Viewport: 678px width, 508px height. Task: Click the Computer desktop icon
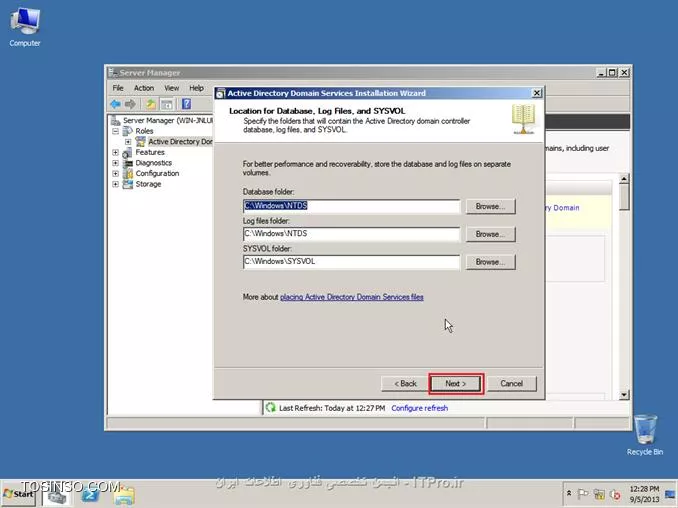(x=25, y=27)
